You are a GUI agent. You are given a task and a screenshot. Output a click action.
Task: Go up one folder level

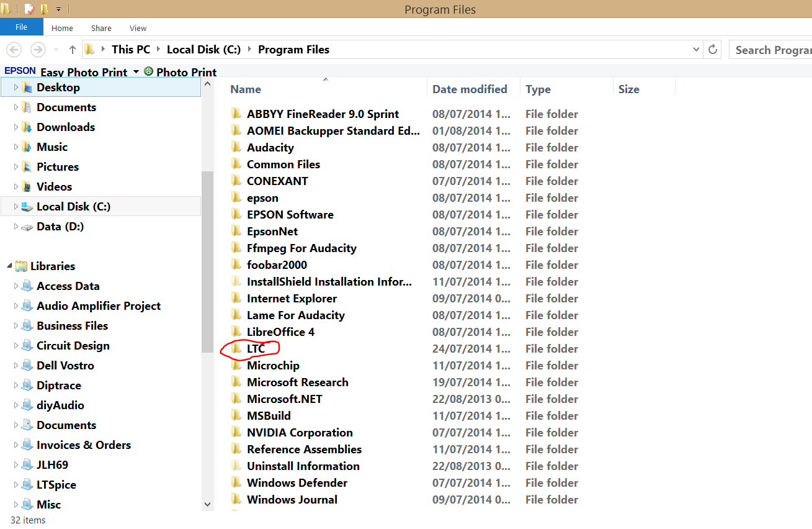(x=73, y=50)
